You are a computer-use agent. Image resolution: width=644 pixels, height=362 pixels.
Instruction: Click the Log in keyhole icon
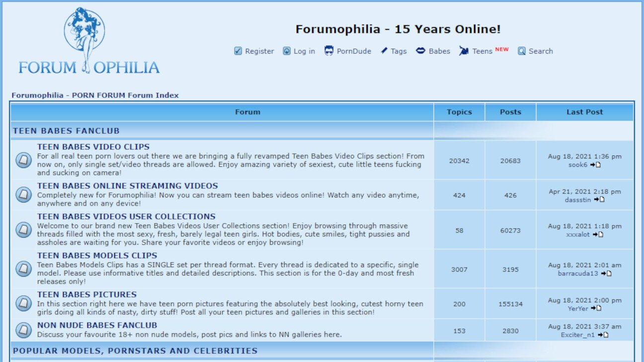coord(286,51)
